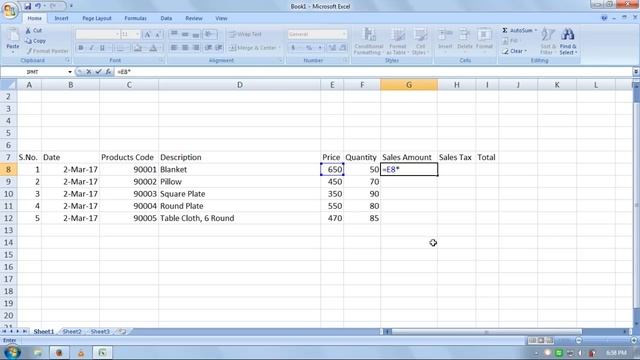Click Insert cells button
The width and height of the screenshot is (640, 360).
coord(445,40)
